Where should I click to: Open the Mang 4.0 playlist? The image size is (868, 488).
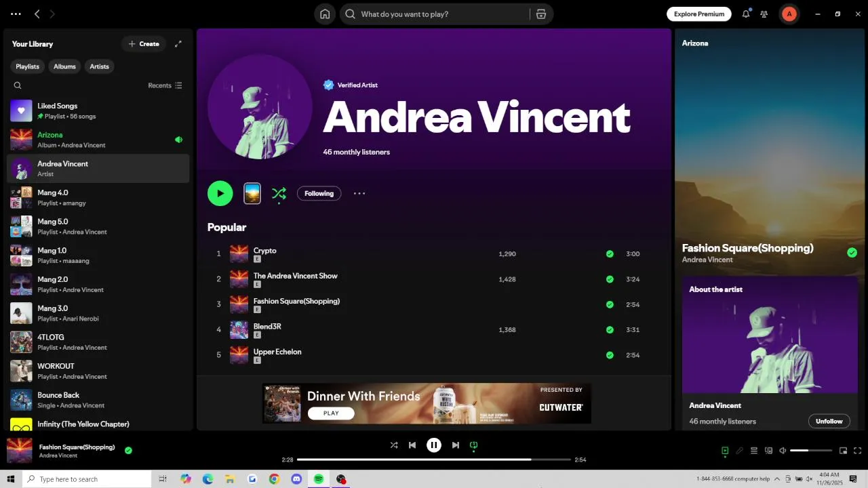point(98,197)
